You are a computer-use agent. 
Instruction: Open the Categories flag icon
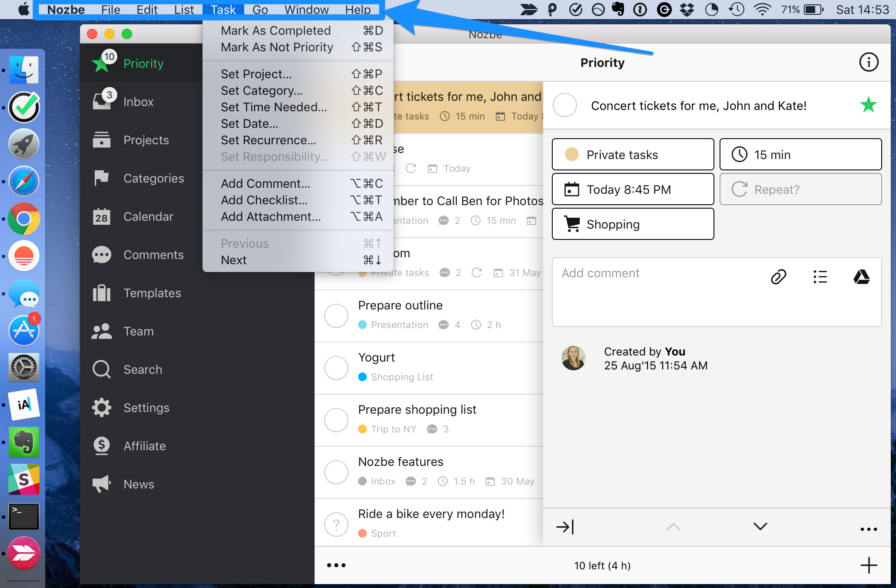[102, 178]
